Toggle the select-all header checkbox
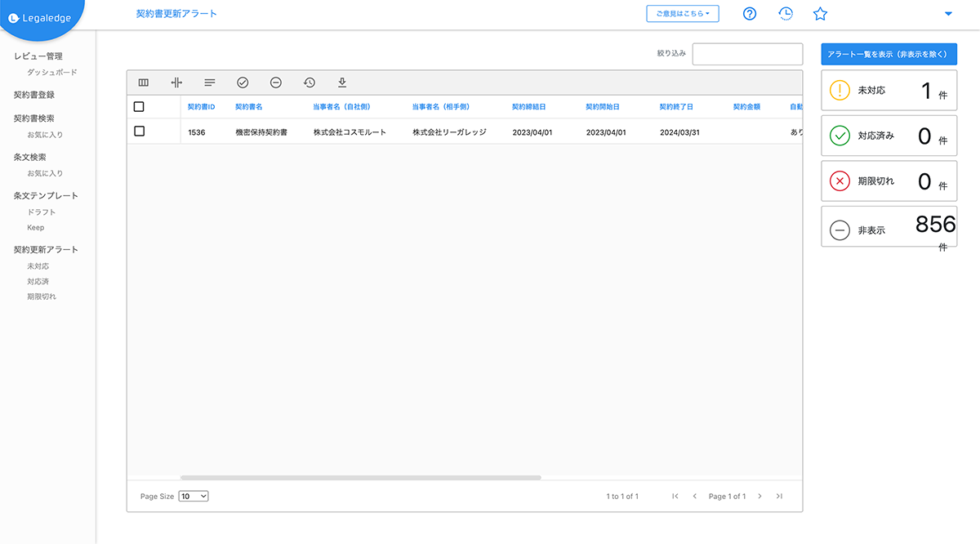 139,107
